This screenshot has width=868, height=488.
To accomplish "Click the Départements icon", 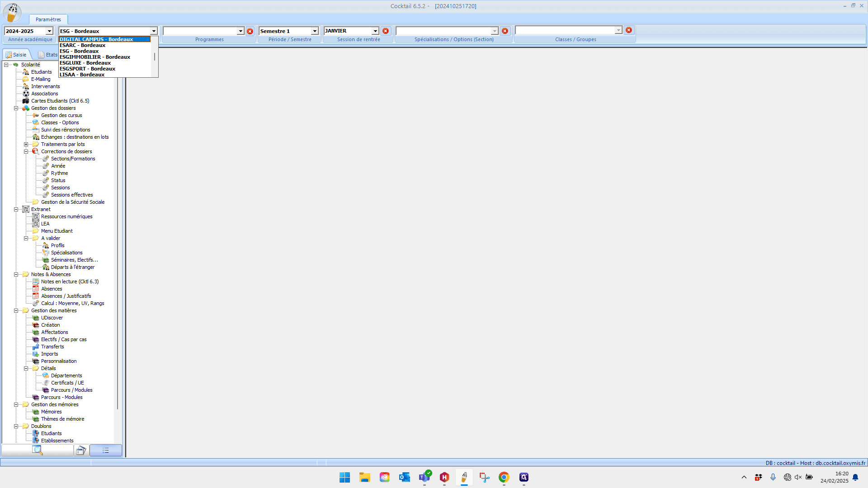I will coord(46,375).
